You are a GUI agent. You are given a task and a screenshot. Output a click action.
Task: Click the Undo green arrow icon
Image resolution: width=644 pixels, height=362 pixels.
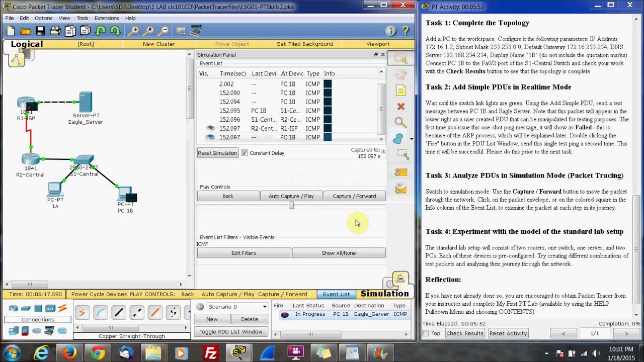point(100,31)
